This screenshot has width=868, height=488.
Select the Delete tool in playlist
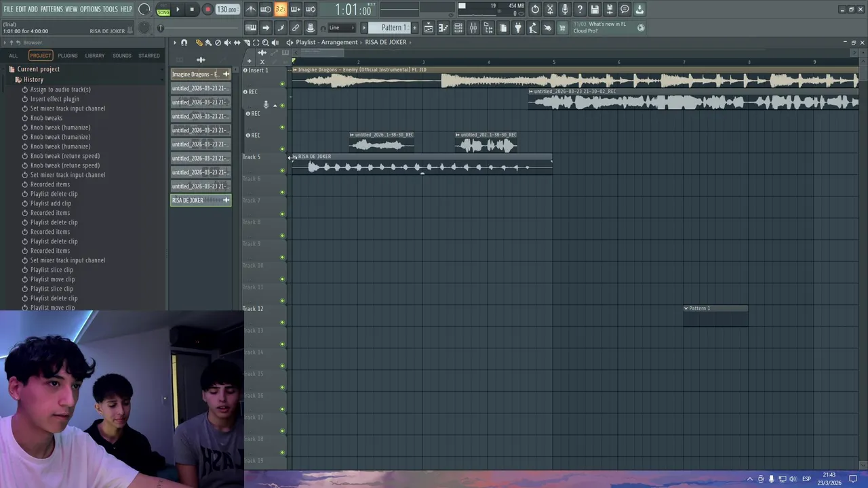(218, 43)
